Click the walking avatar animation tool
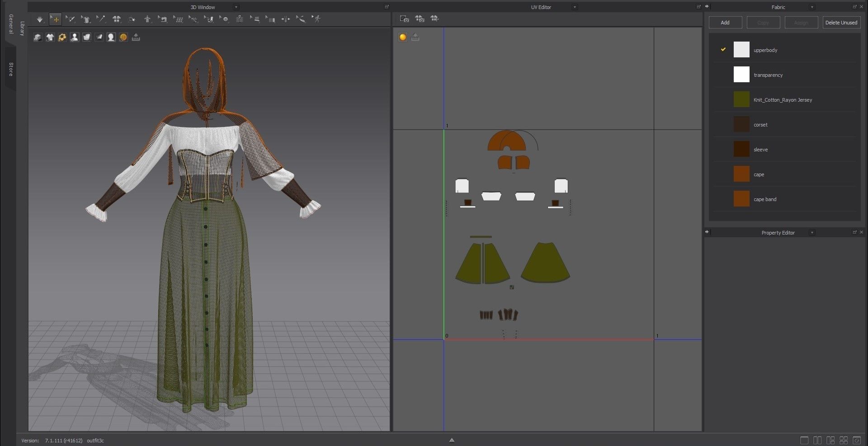868x446 pixels. tap(316, 19)
